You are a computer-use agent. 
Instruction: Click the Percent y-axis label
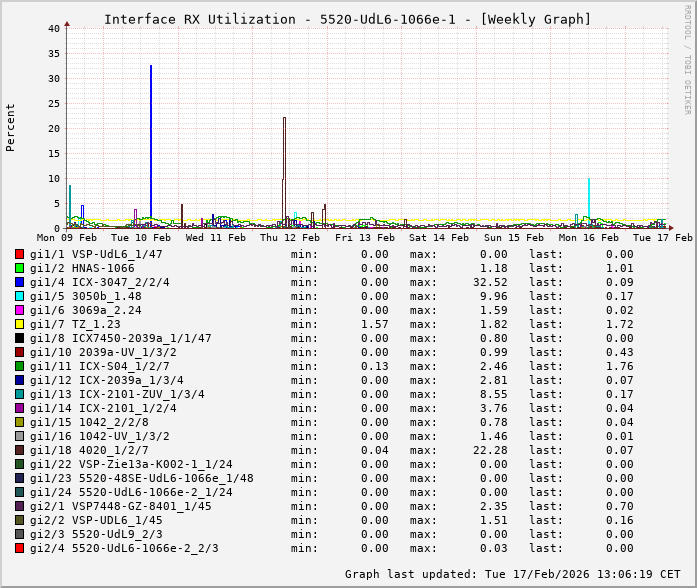(10, 128)
